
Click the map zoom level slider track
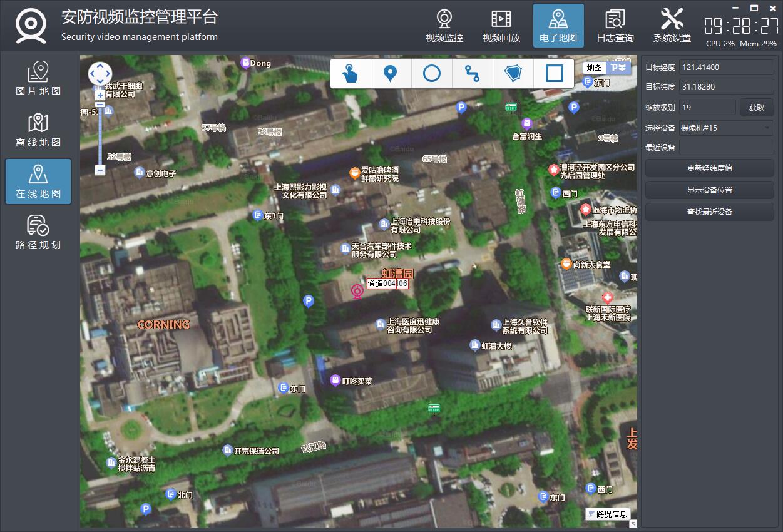pos(100,135)
